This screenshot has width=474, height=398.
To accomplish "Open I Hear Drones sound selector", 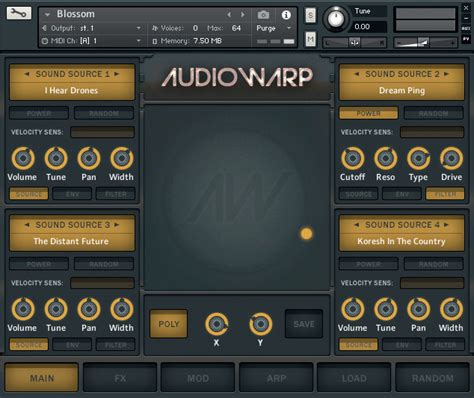I will pos(71,91).
